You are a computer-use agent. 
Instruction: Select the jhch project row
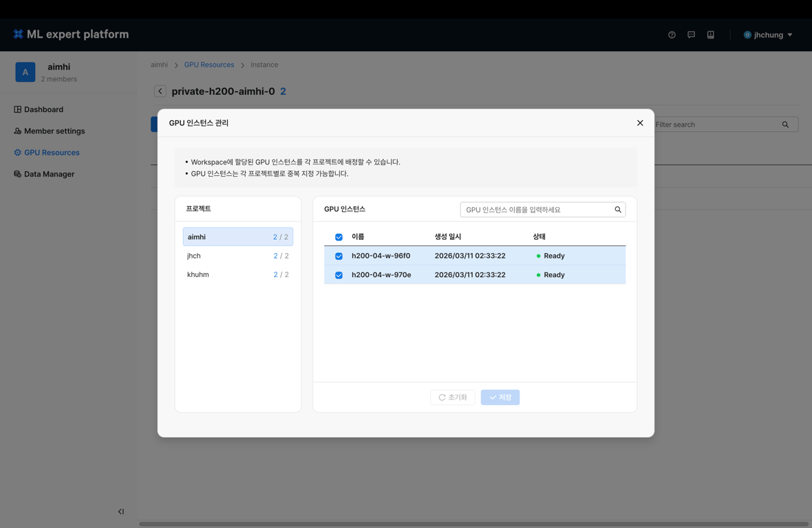tap(237, 256)
